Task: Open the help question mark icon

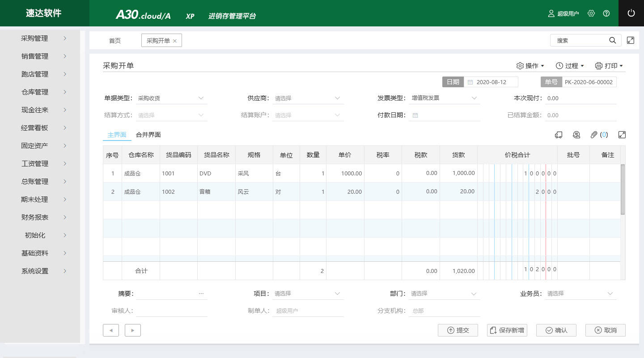Action: pyautogui.click(x=607, y=13)
